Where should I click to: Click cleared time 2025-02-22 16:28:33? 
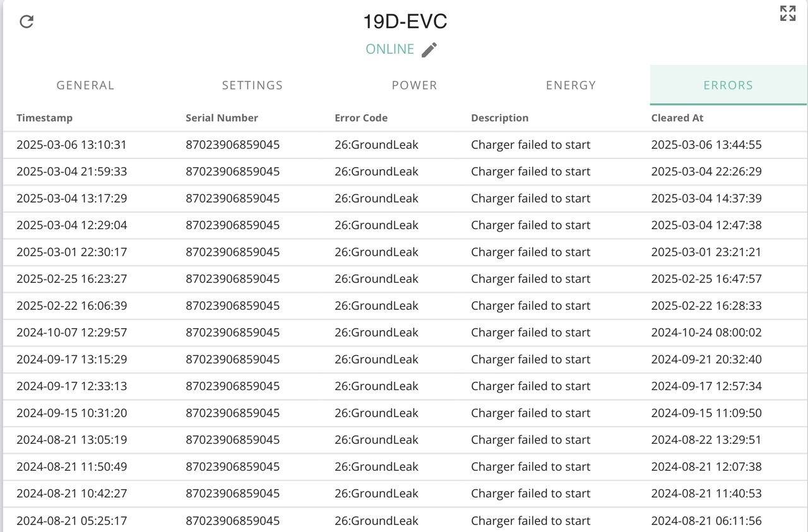[x=706, y=305]
